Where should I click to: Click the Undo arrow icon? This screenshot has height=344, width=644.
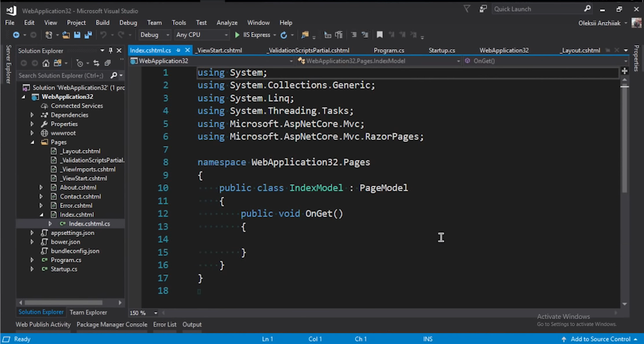(x=104, y=35)
